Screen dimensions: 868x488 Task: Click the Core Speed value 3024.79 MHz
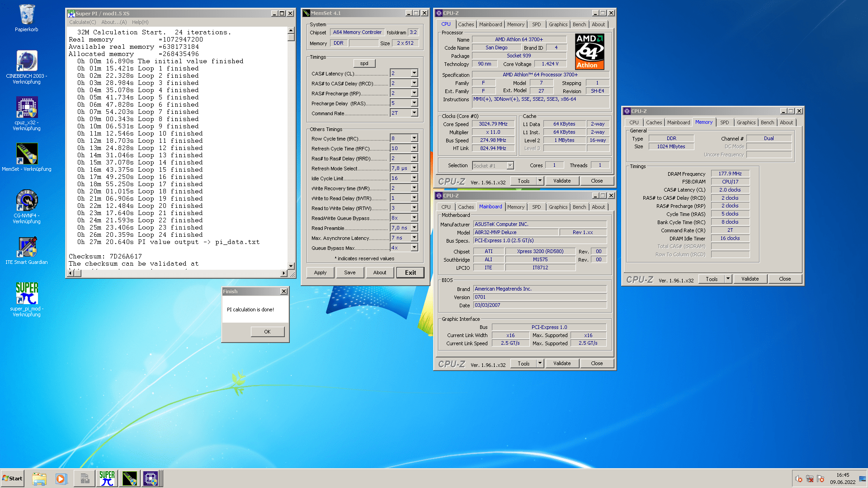point(493,124)
